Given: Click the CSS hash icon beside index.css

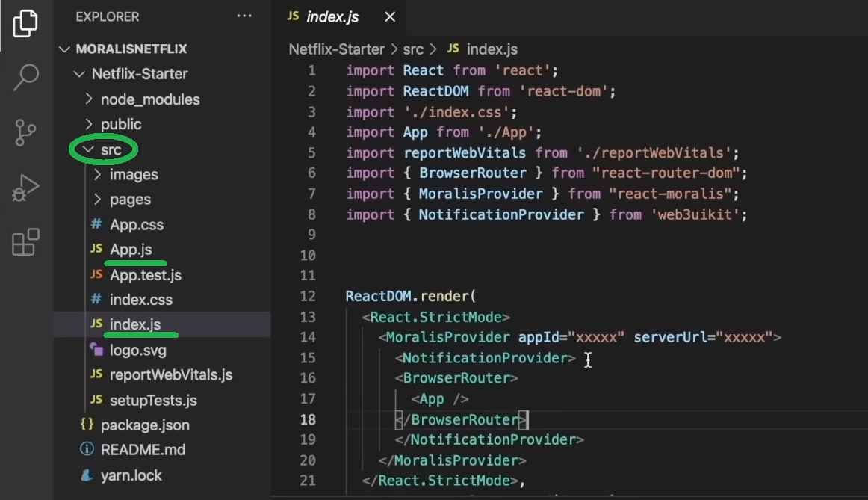Looking at the screenshot, I should (x=96, y=299).
